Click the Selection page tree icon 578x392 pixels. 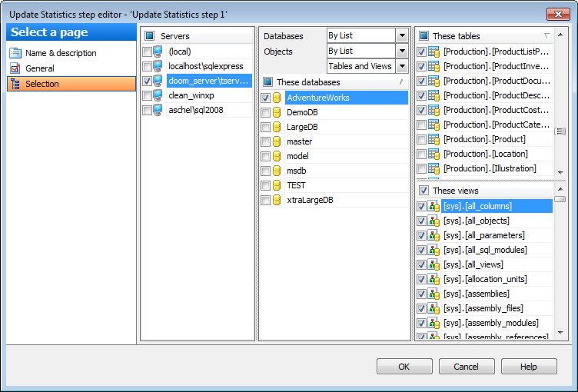tap(15, 84)
